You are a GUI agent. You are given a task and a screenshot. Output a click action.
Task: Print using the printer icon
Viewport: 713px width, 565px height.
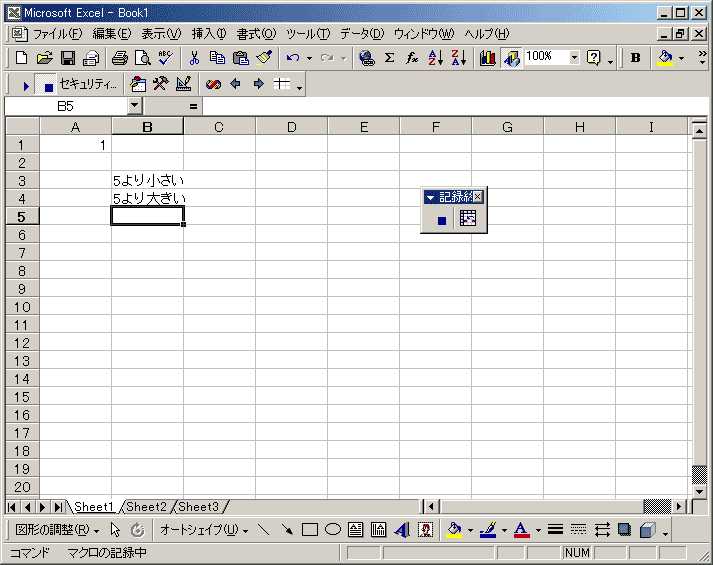[120, 58]
